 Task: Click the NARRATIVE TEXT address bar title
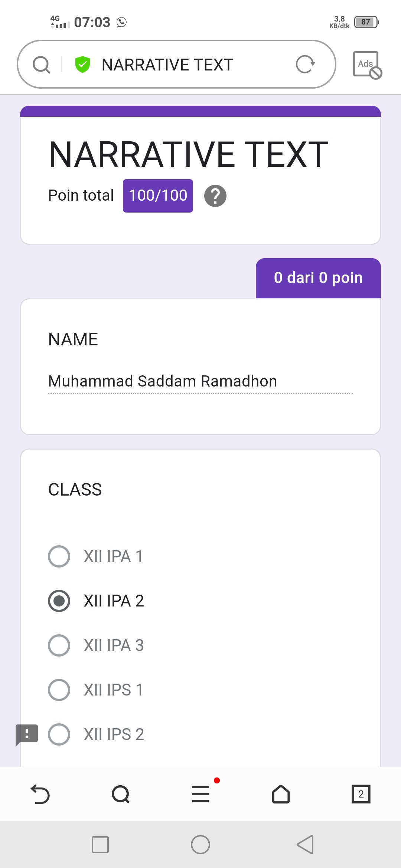click(167, 65)
